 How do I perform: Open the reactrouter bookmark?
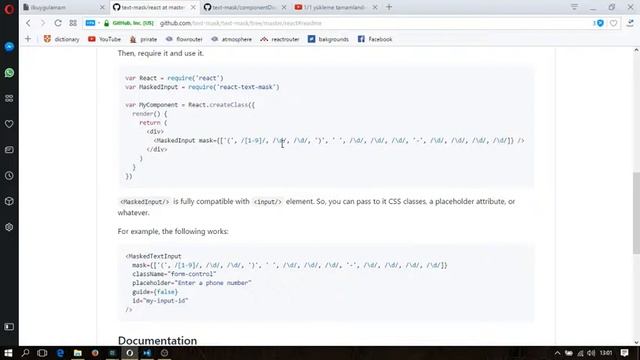coord(280,39)
